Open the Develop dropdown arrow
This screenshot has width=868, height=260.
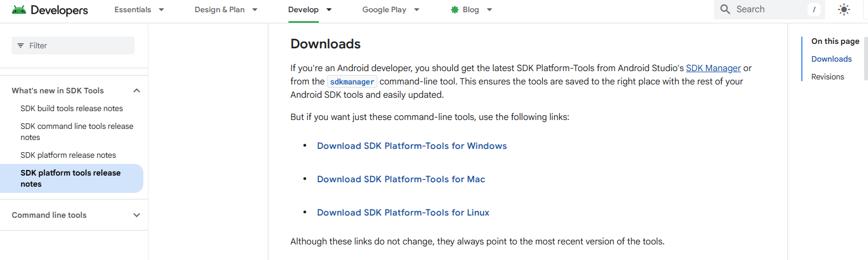point(329,9)
